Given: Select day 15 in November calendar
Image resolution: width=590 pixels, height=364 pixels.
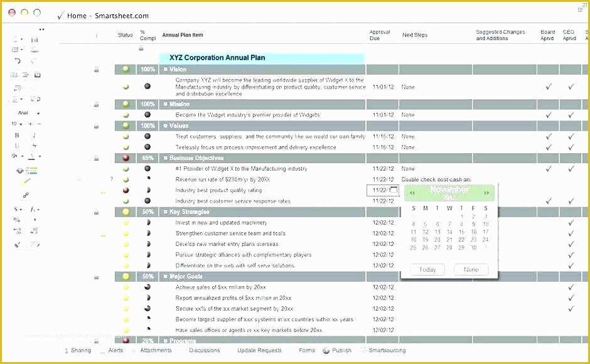Looking at the screenshot, I should tap(461, 232).
